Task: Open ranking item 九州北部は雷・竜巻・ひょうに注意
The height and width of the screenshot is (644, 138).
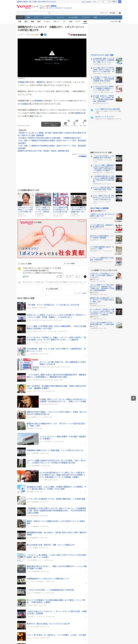Action: point(104,60)
